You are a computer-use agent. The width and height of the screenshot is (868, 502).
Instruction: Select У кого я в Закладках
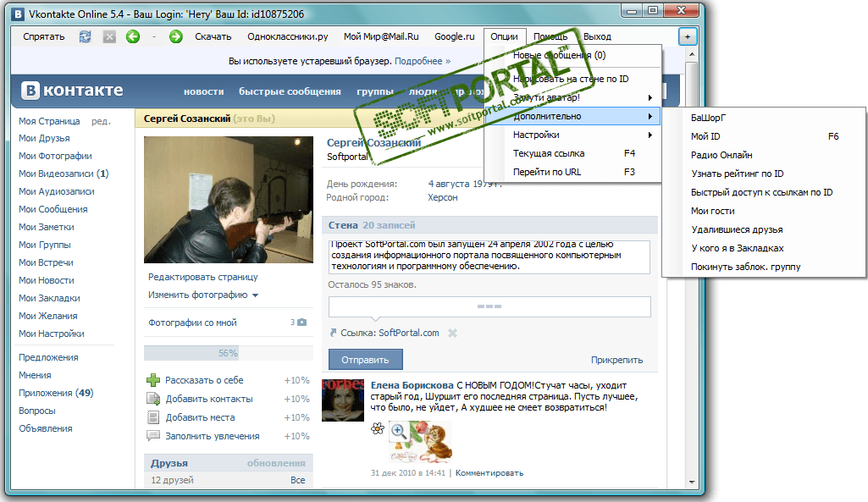[764, 248]
